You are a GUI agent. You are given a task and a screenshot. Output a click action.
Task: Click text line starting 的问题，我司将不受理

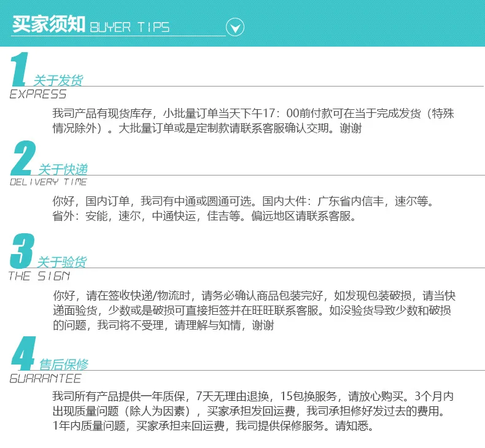pos(163,325)
